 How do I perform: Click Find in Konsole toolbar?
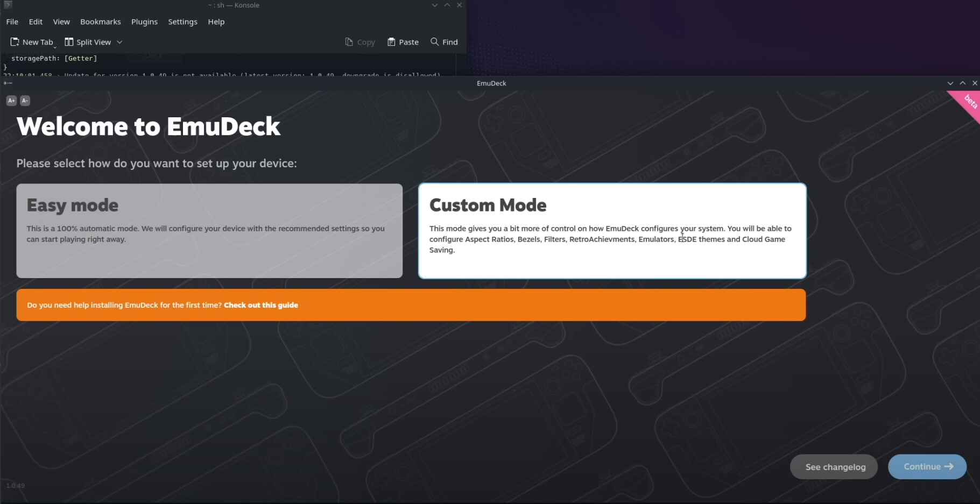click(x=445, y=42)
